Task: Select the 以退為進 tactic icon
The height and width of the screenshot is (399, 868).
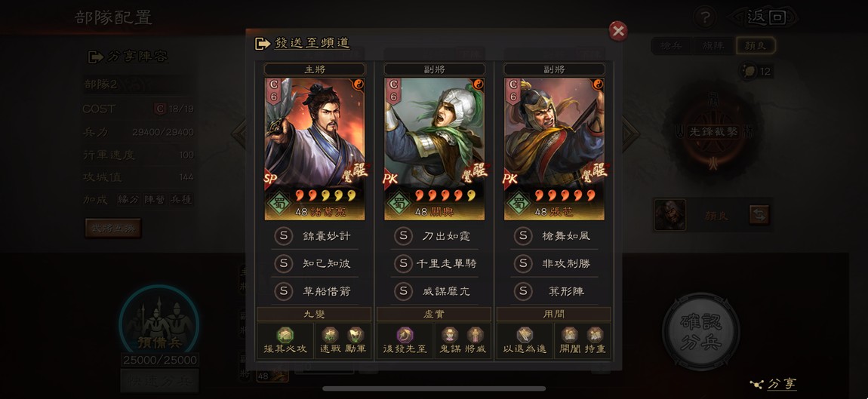Action: [525, 336]
